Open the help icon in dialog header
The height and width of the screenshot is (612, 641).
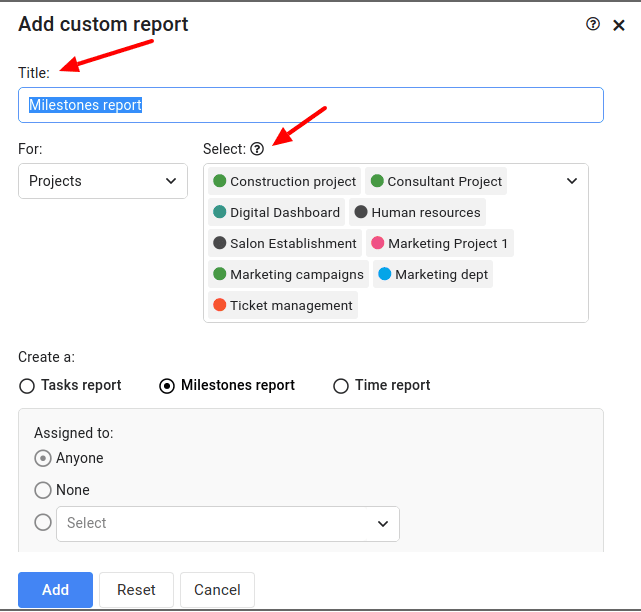coord(592,24)
